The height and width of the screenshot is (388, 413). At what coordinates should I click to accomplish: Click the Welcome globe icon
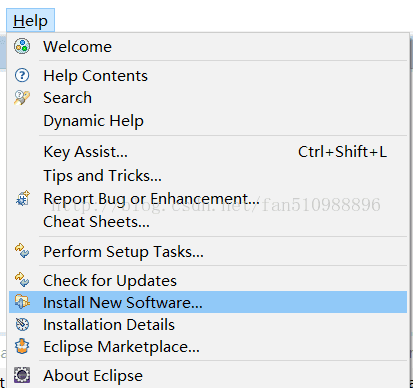tap(22, 46)
